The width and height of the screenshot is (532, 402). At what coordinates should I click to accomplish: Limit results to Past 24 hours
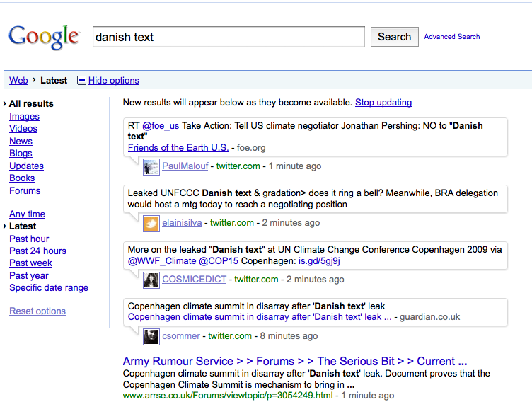tap(37, 251)
